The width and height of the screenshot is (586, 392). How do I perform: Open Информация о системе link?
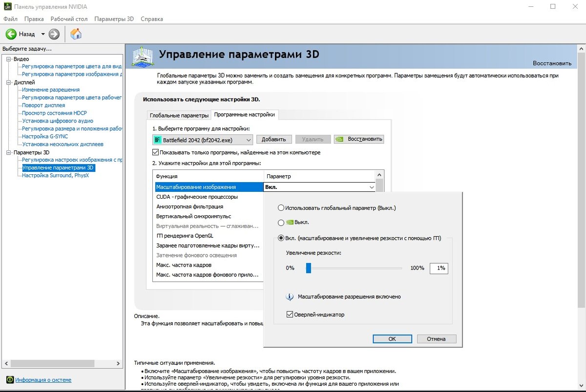(x=43, y=380)
